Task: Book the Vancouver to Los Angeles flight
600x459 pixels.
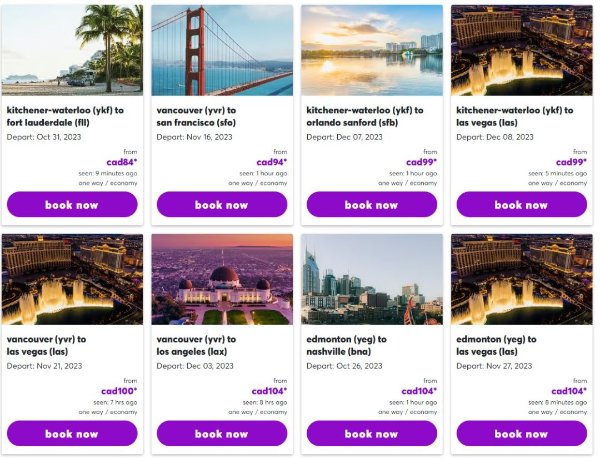Action: tap(222, 434)
